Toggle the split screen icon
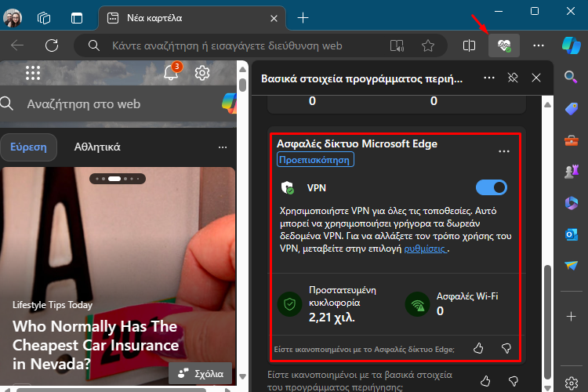The image size is (588, 392). tap(469, 45)
